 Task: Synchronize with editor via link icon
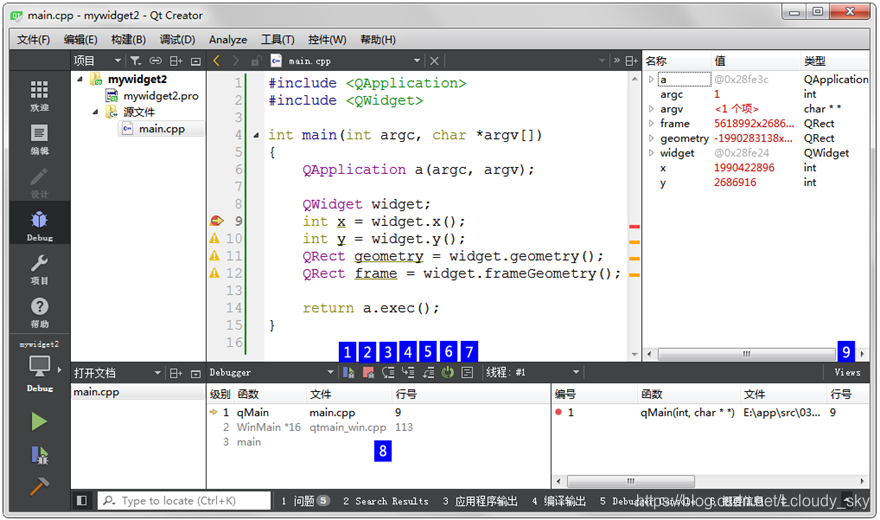pyautogui.click(x=155, y=61)
